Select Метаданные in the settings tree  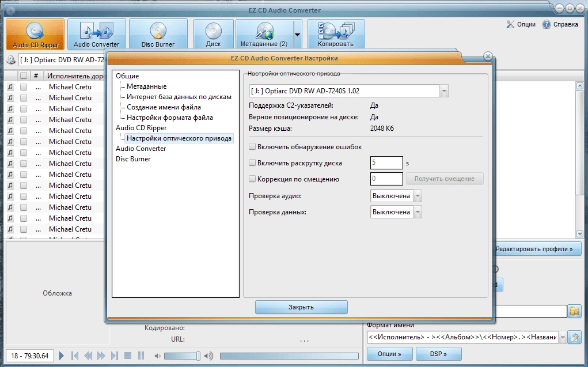(x=147, y=86)
